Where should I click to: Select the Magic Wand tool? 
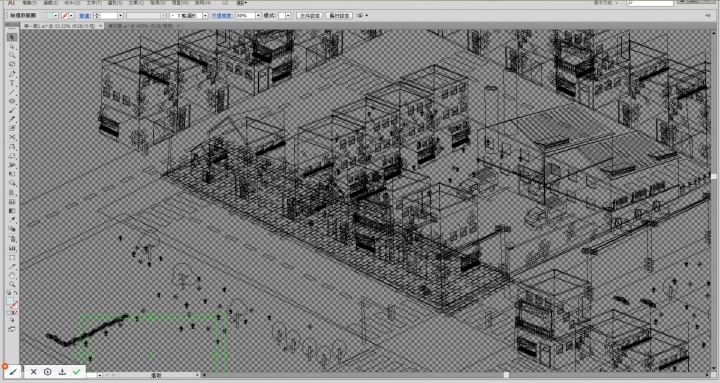(x=12, y=55)
